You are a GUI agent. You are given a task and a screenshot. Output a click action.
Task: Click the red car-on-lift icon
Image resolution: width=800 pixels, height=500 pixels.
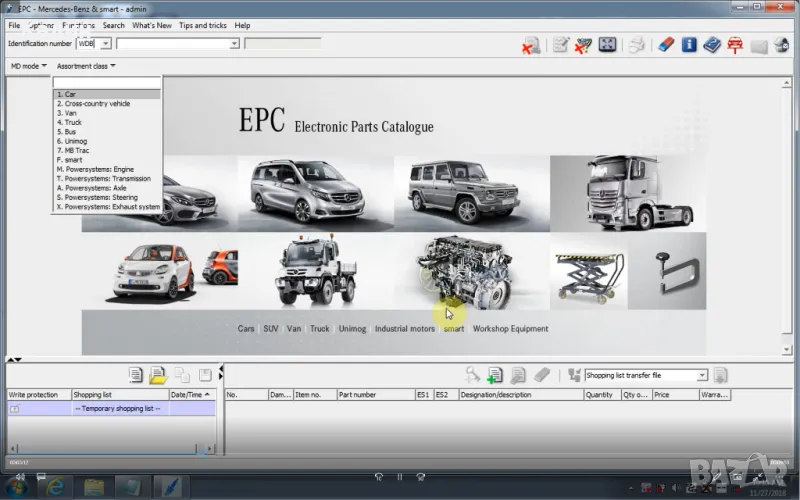tap(735, 45)
